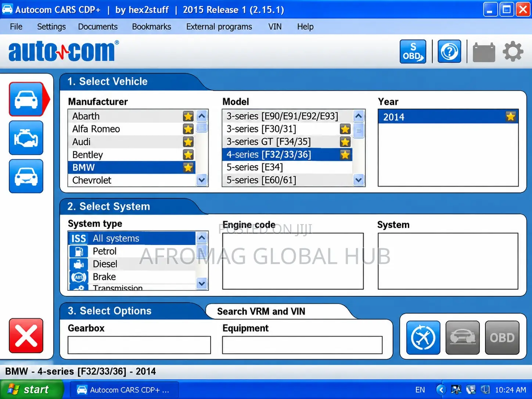Open the engine diagnostics sidebar icon

pos(26,138)
